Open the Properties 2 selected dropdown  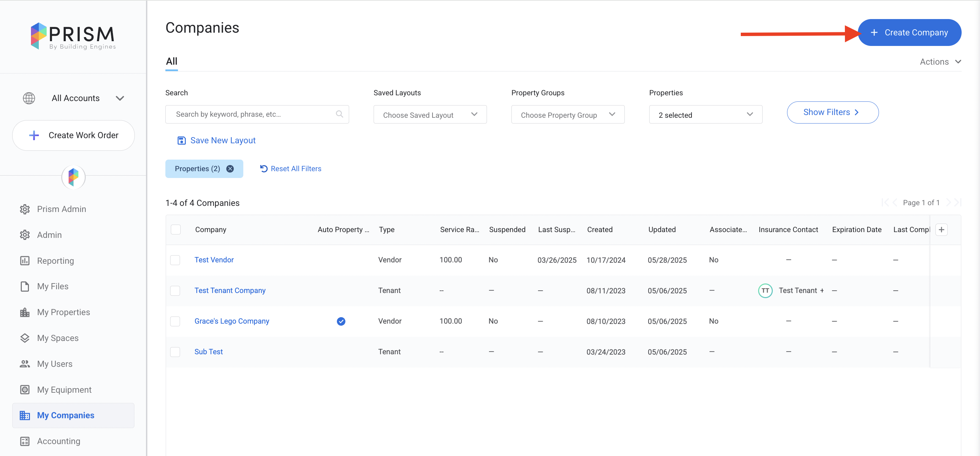tap(705, 114)
